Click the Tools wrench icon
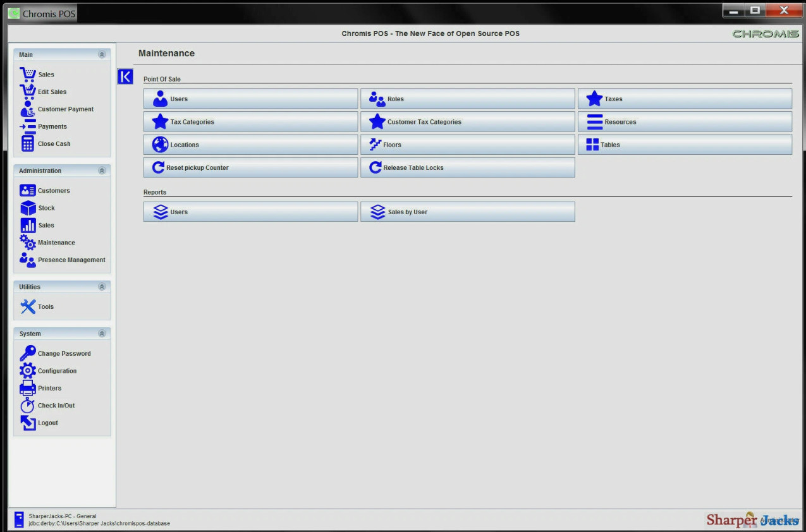 coord(28,306)
